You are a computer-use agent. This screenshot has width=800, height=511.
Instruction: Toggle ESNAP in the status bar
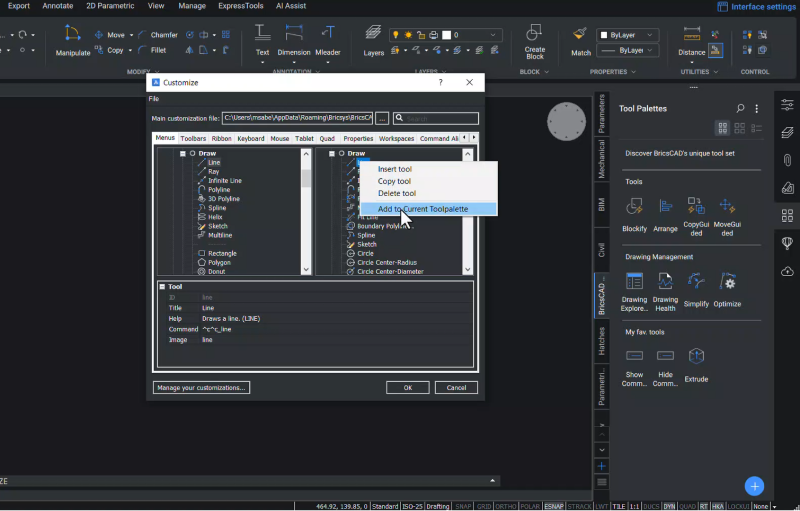point(554,506)
